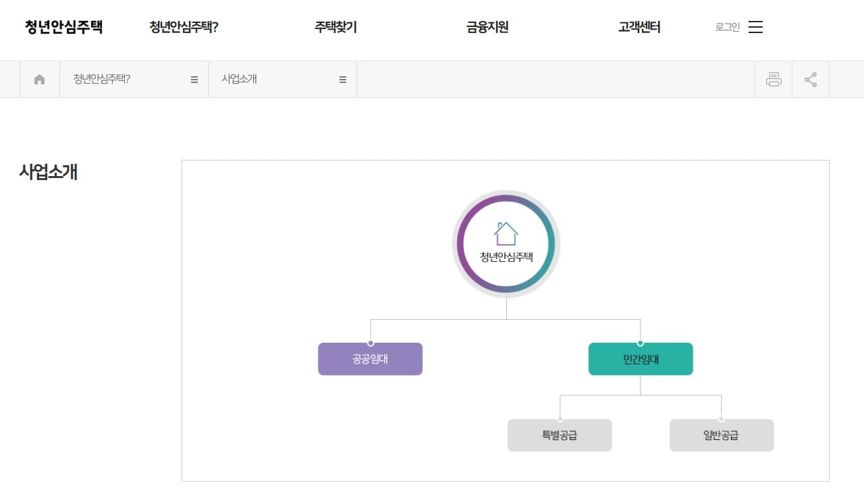Open the 주택찾기 navigation menu
This screenshot has width=864, height=504.
point(335,27)
